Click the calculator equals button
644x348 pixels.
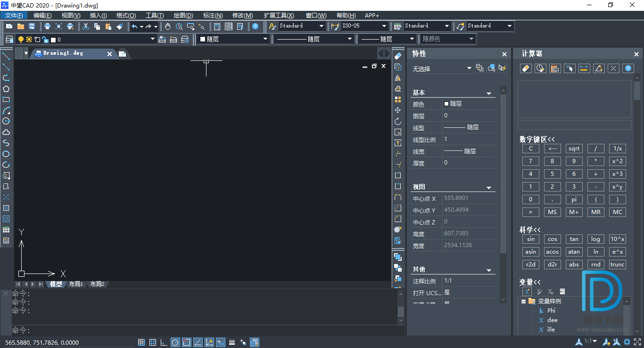(x=530, y=212)
